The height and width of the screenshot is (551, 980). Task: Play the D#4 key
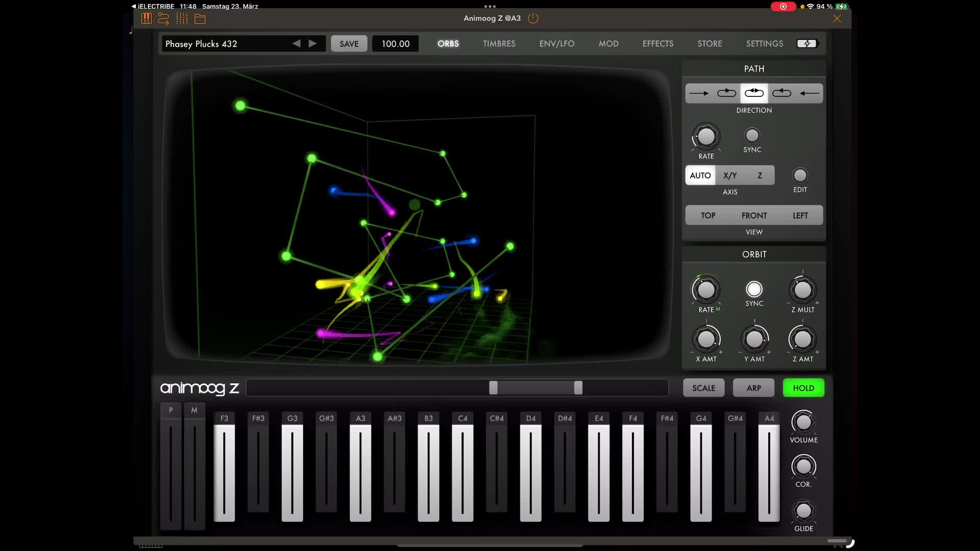pyautogui.click(x=565, y=462)
